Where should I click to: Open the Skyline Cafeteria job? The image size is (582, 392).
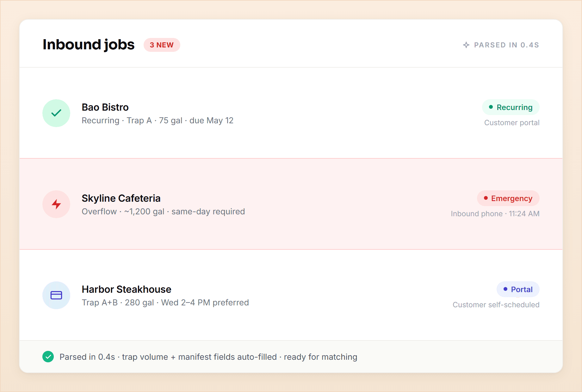(x=291, y=204)
